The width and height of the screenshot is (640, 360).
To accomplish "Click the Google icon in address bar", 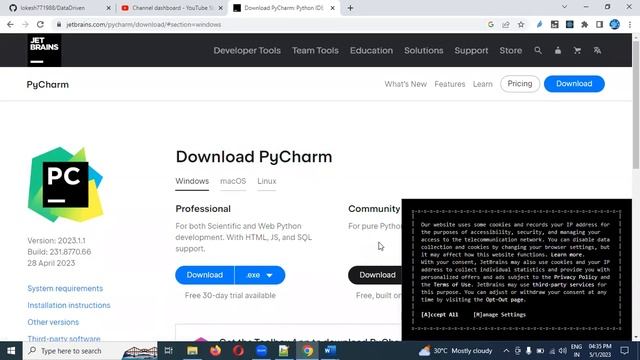I will click(x=491, y=24).
